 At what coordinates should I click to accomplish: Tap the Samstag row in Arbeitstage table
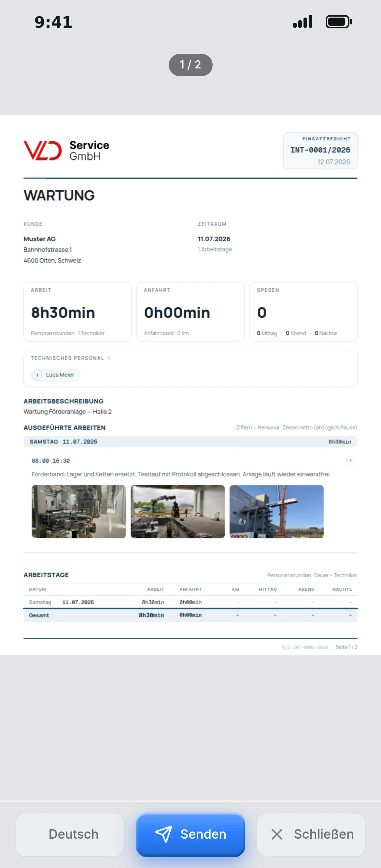[x=190, y=602]
